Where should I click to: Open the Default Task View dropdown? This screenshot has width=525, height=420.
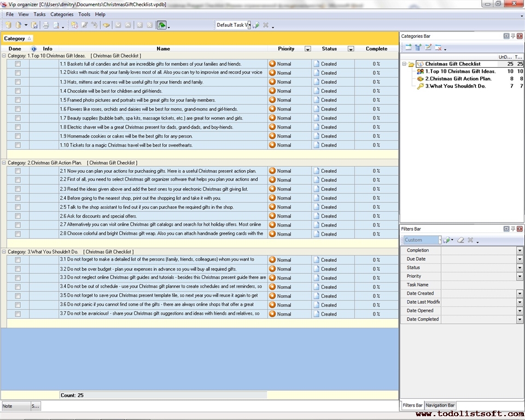pos(249,25)
